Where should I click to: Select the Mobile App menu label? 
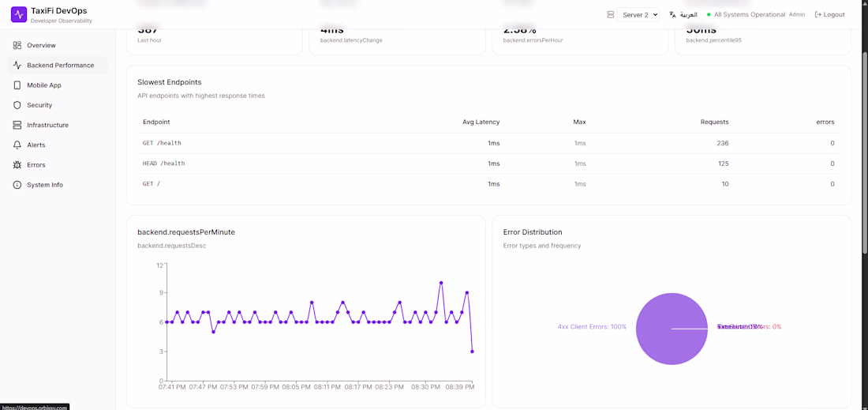pos(44,85)
